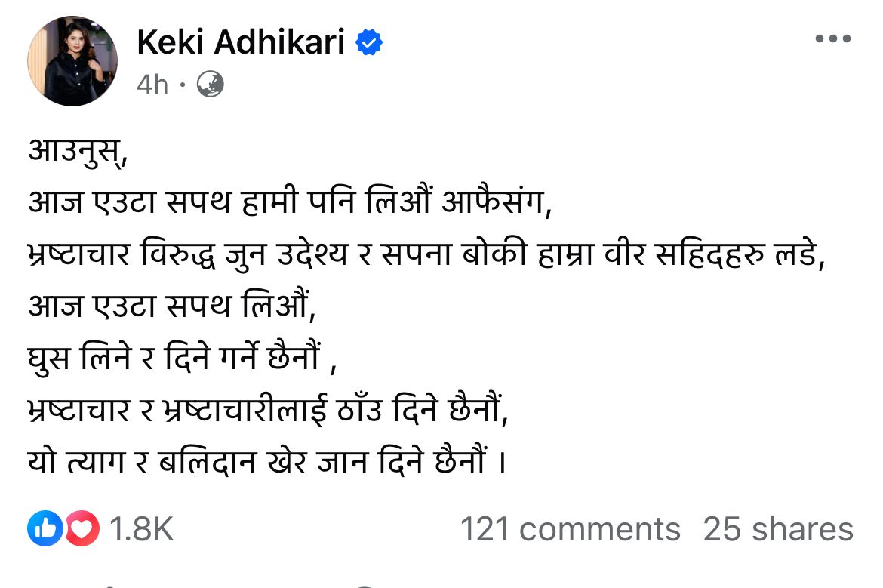
Task: Open Keki Adhikari's profile via her name
Action: coord(240,42)
